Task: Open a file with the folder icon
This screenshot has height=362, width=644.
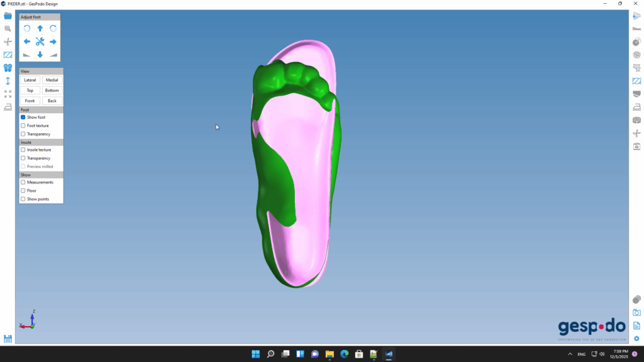Action: point(8,16)
